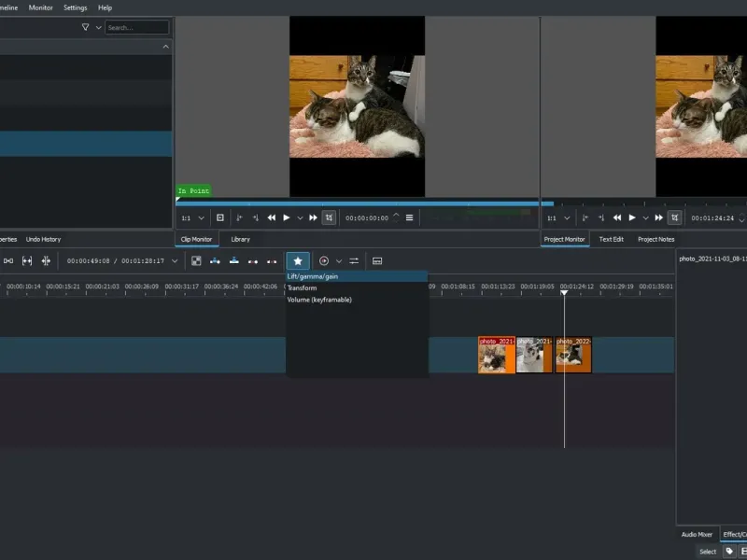Rewind in the Project Monitor

617,217
